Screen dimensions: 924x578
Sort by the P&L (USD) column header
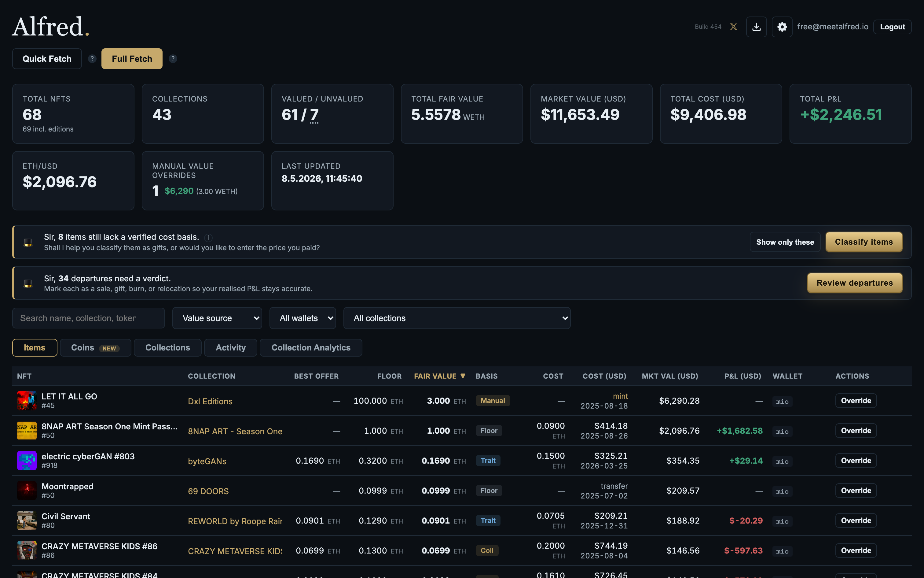[743, 376]
